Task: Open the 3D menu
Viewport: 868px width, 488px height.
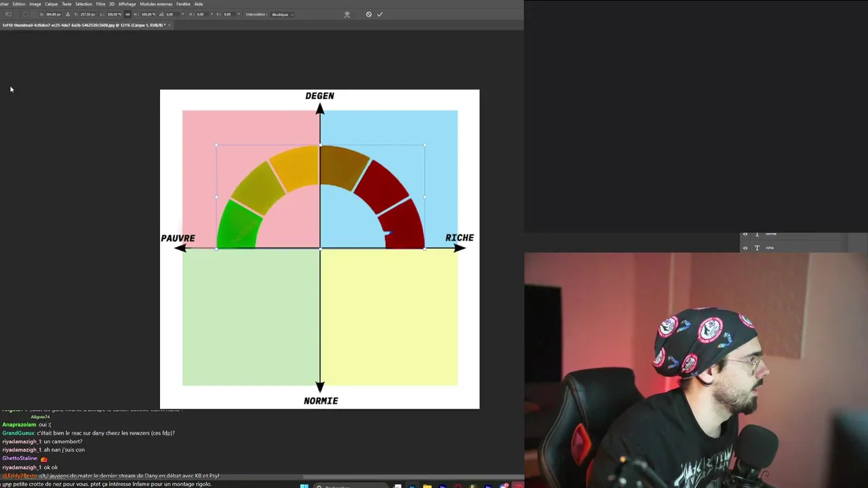Action: click(112, 4)
